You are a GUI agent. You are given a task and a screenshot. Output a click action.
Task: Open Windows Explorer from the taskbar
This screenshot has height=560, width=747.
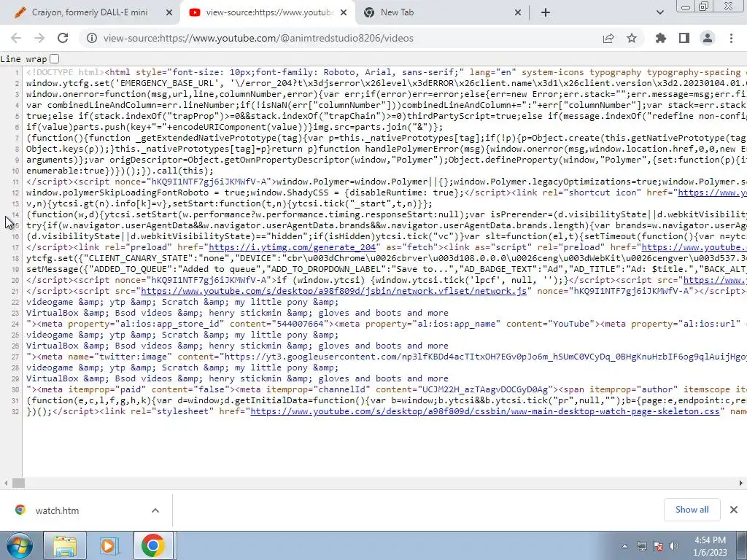tap(65, 545)
